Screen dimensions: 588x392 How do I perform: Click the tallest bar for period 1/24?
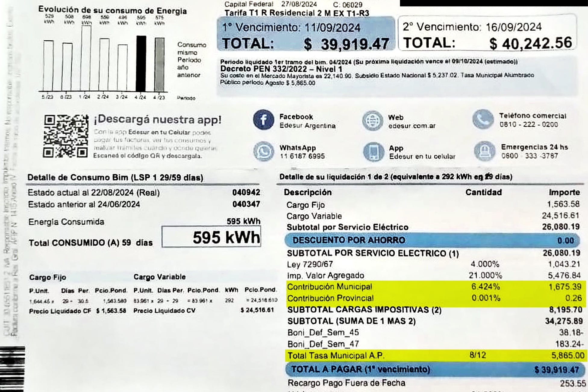pyautogui.click(x=86, y=58)
